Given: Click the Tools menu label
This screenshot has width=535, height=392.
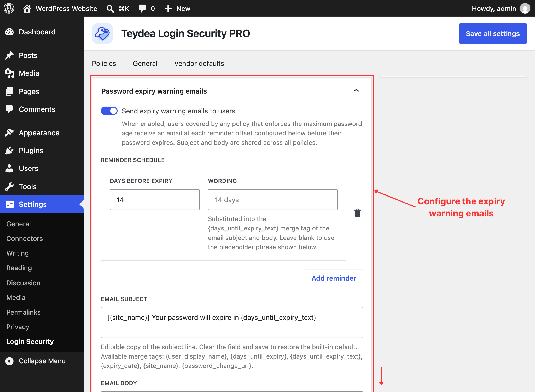Looking at the screenshot, I should [x=28, y=187].
